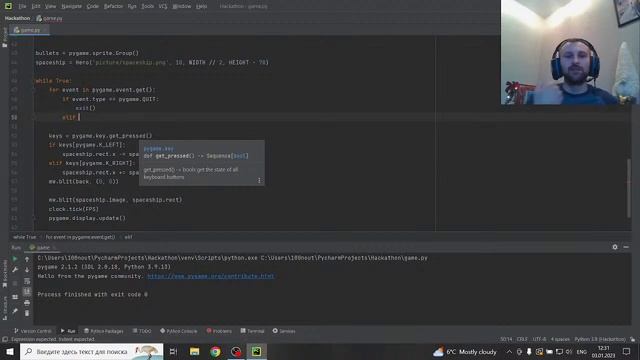The height and width of the screenshot is (360, 640).
Task: Open Run panel settings gear
Action: [615, 247]
